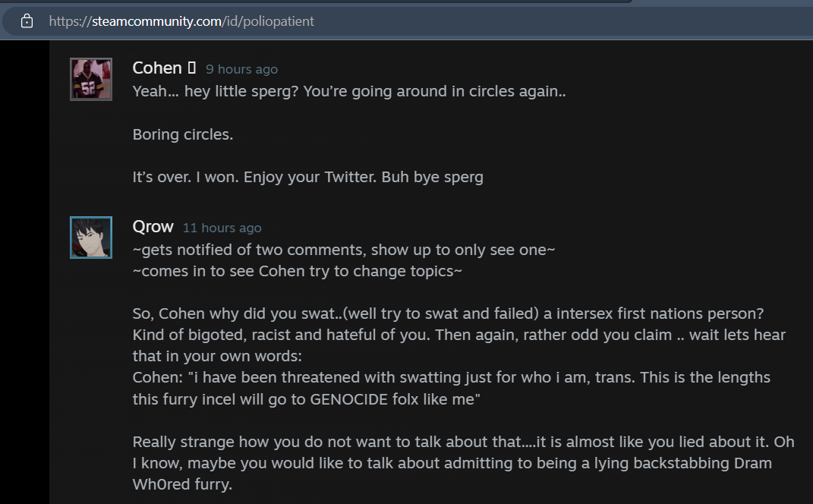Click "poliopatient" at the end of URL
The width and height of the screenshot is (813, 504).
[279, 21]
